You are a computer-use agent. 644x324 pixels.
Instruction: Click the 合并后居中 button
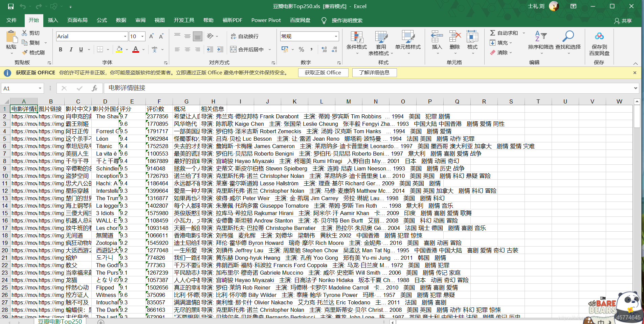(247, 49)
